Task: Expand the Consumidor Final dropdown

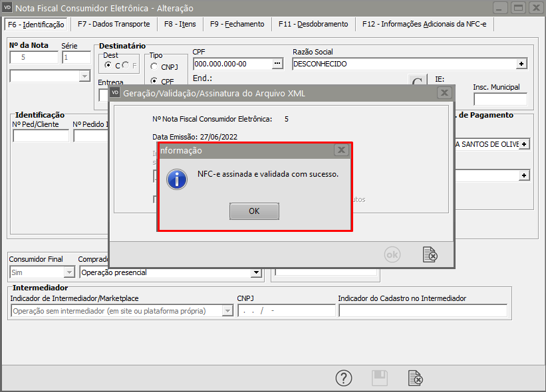Action: 69,272
